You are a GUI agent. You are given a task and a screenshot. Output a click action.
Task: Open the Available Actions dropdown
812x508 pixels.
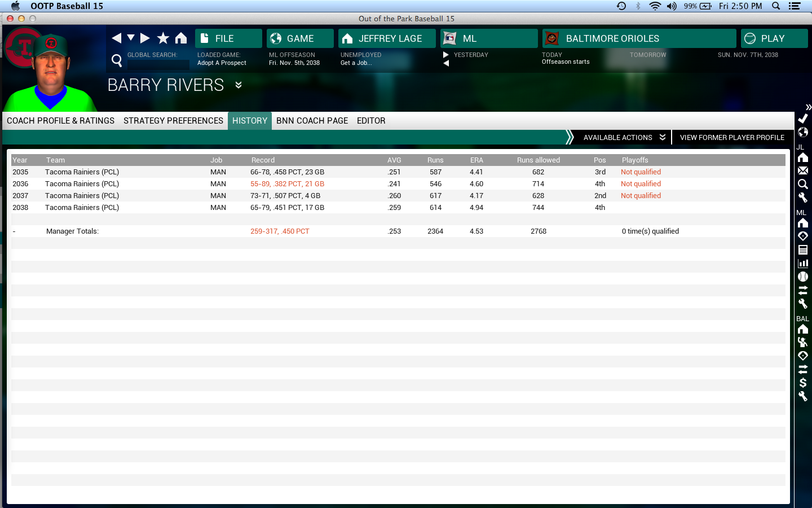click(624, 137)
